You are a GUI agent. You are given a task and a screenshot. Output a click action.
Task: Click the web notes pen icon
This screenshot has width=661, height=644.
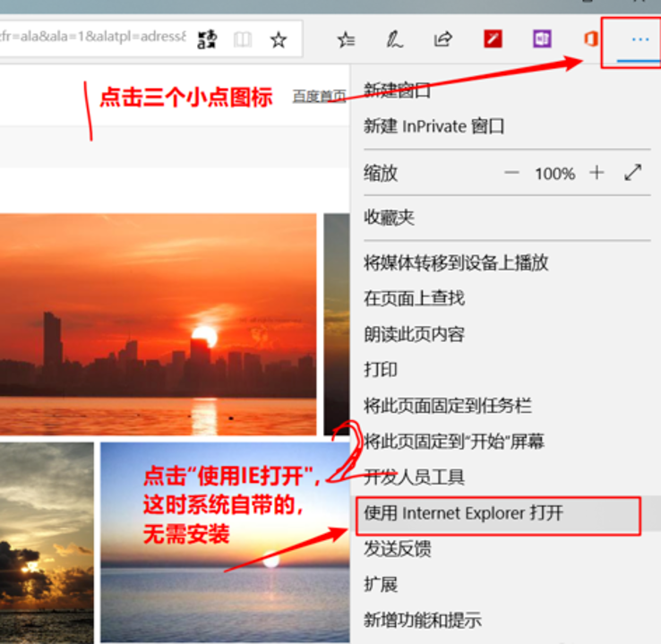click(394, 39)
